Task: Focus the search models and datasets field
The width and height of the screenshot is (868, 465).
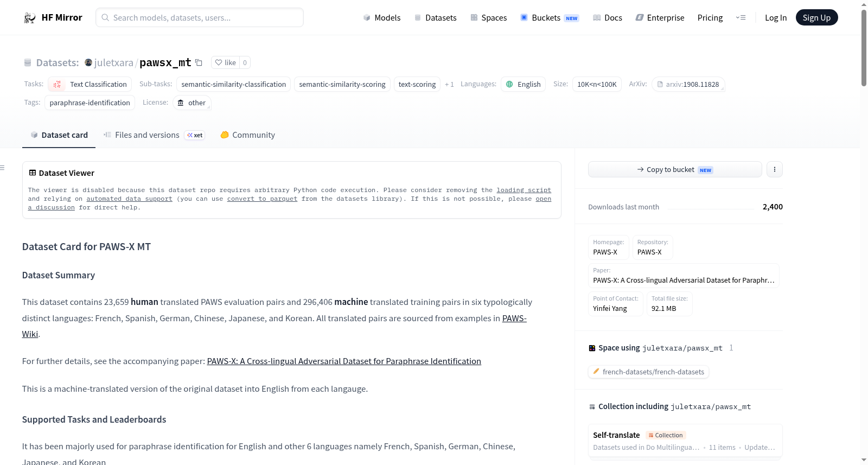Action: click(200, 17)
